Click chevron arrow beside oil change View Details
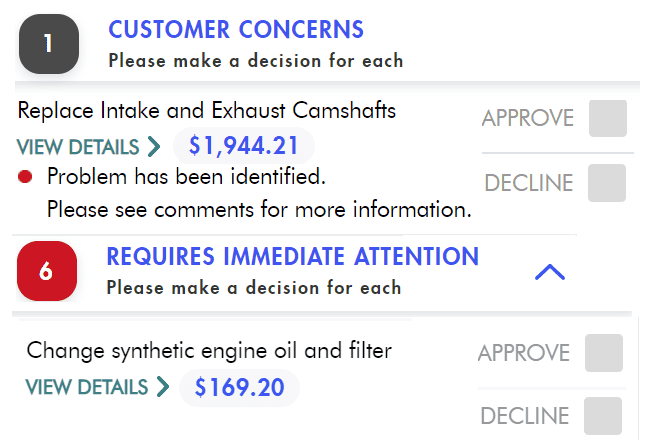 click(162, 387)
